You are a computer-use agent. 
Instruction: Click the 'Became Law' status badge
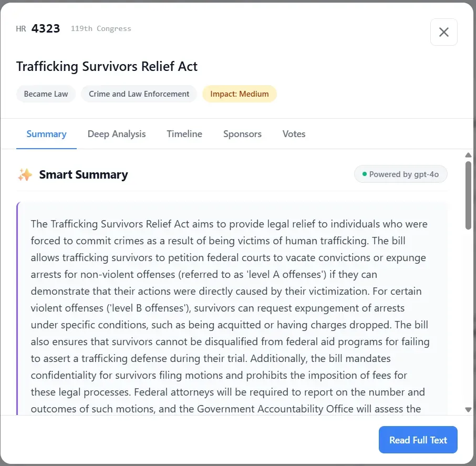(x=46, y=94)
